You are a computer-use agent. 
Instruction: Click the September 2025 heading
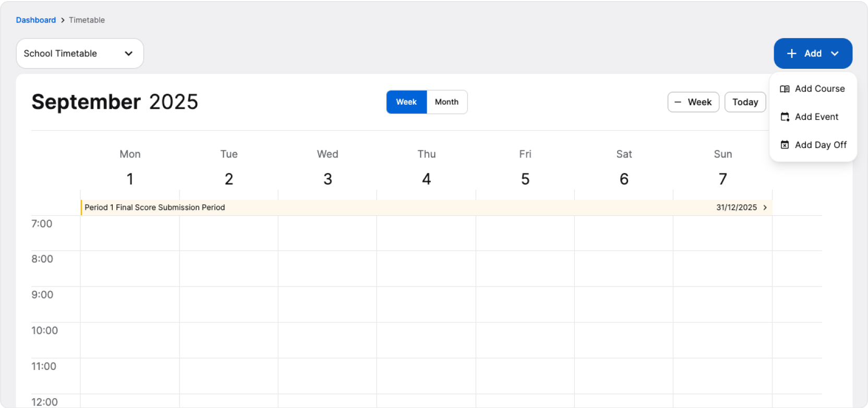click(115, 102)
